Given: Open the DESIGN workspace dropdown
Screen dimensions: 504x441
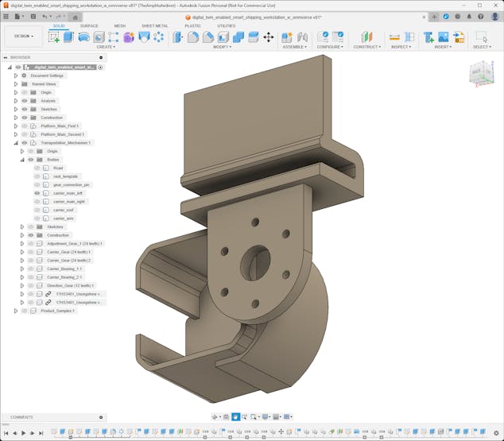Looking at the screenshot, I should pos(23,36).
